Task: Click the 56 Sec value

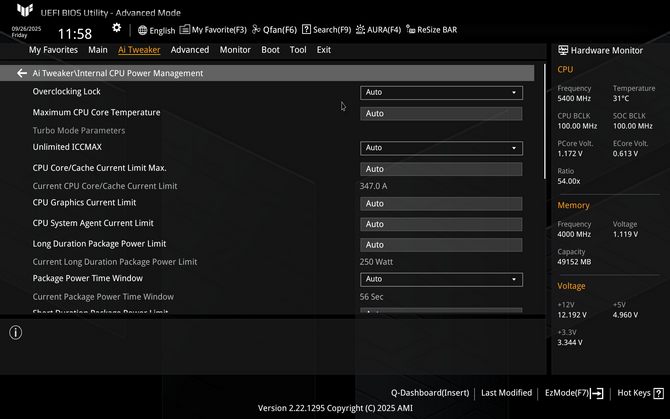Action: (371, 297)
